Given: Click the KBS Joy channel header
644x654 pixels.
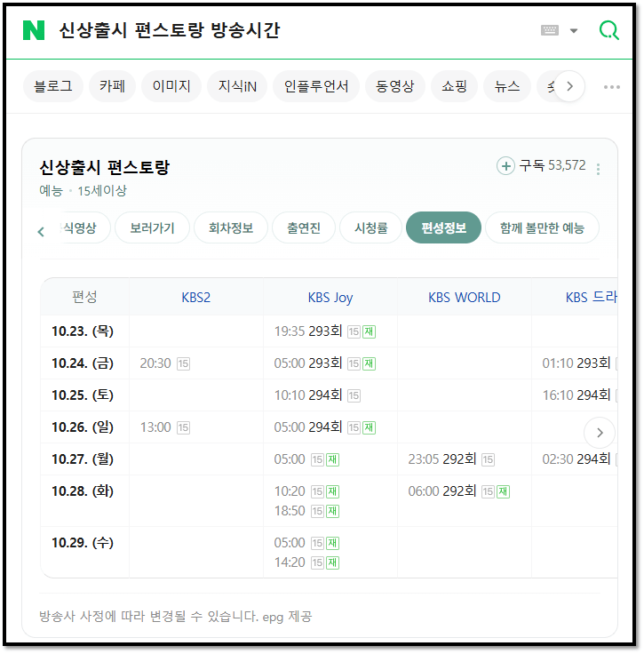Looking at the screenshot, I should pos(330,298).
